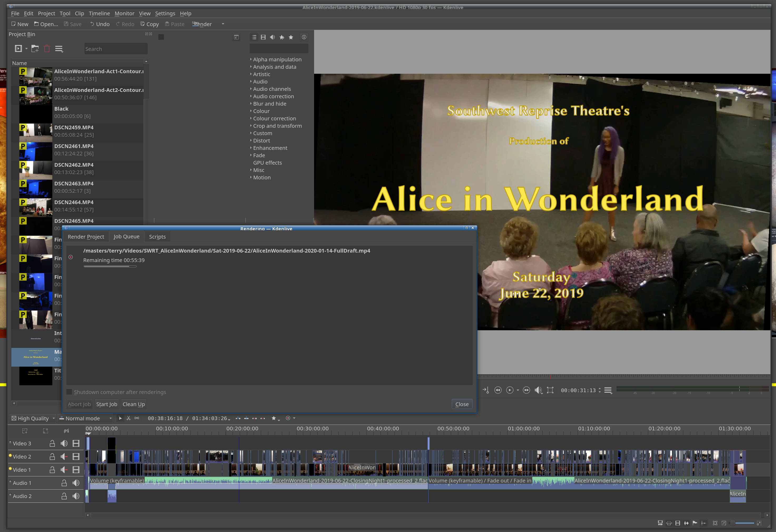Image resolution: width=776 pixels, height=532 pixels.
Task: Enable shutdown computer after renderings
Action: (70, 392)
